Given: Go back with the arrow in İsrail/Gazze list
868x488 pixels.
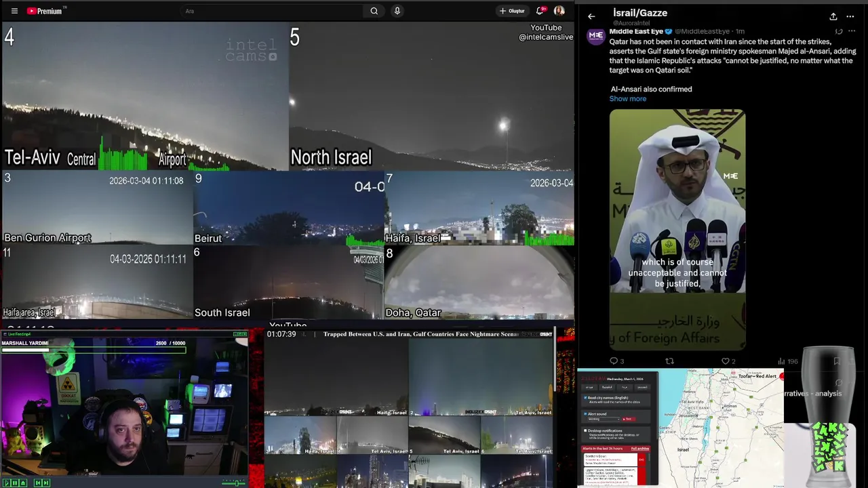Looking at the screenshot, I should pos(591,16).
